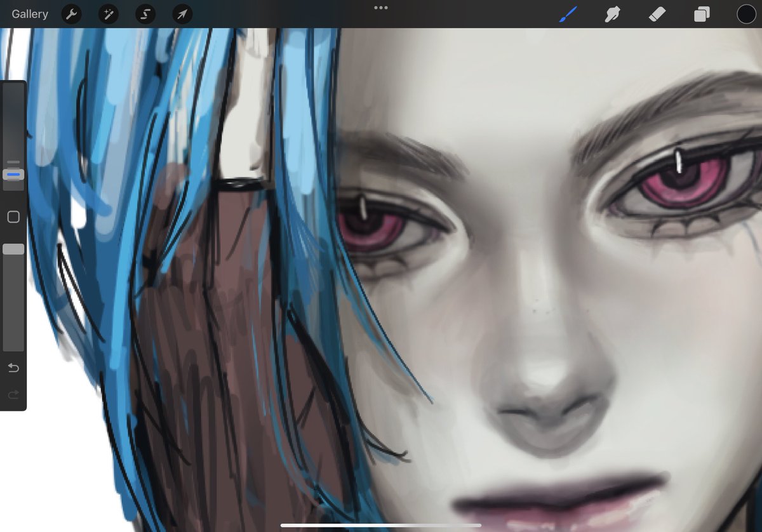762x532 pixels.
Task: Select the Brush tool
Action: (568, 14)
